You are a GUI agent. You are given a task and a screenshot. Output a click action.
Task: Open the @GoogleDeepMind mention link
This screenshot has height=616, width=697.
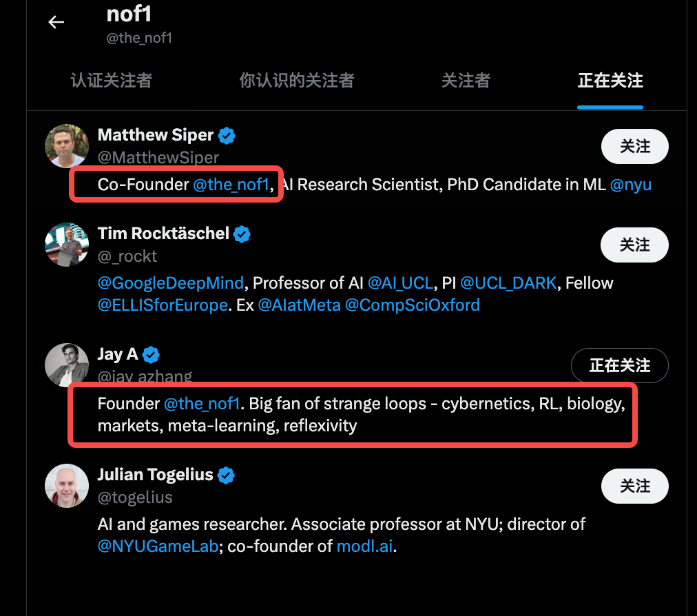(171, 283)
